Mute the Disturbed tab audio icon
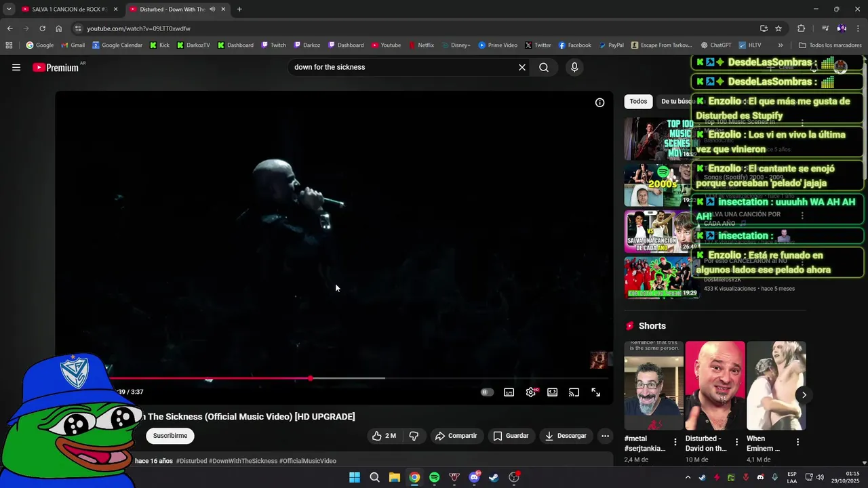868x488 pixels. pos(212,9)
